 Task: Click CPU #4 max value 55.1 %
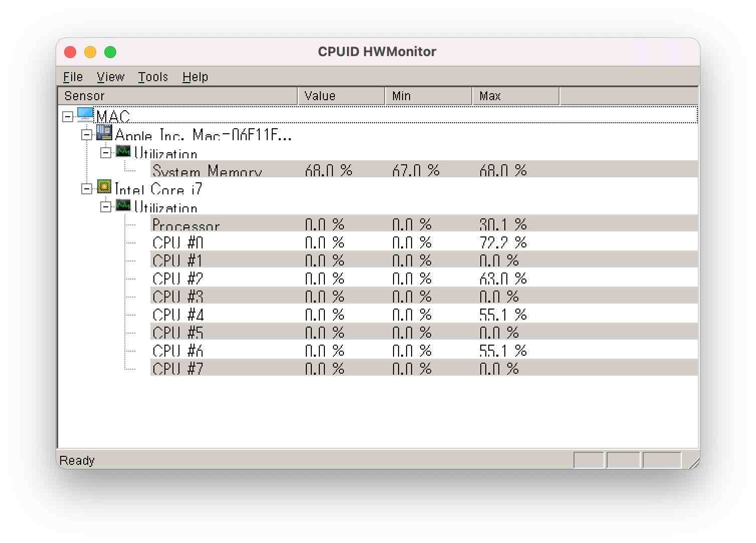[503, 314]
